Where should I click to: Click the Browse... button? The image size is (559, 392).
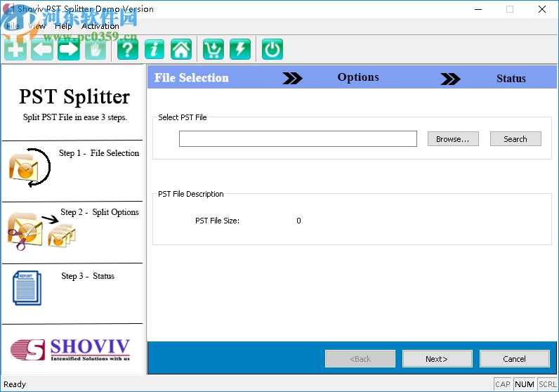tap(453, 139)
